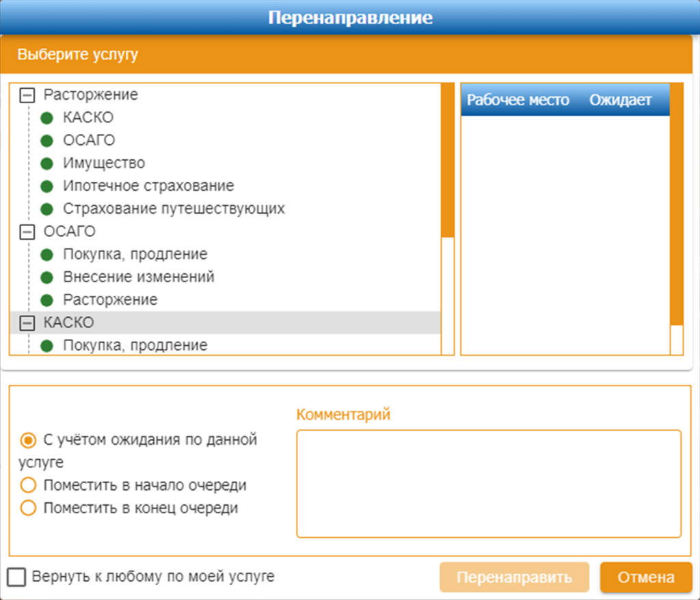Check Вернуть к любому по моей услуге
This screenshot has width=700, height=600.
(16, 577)
